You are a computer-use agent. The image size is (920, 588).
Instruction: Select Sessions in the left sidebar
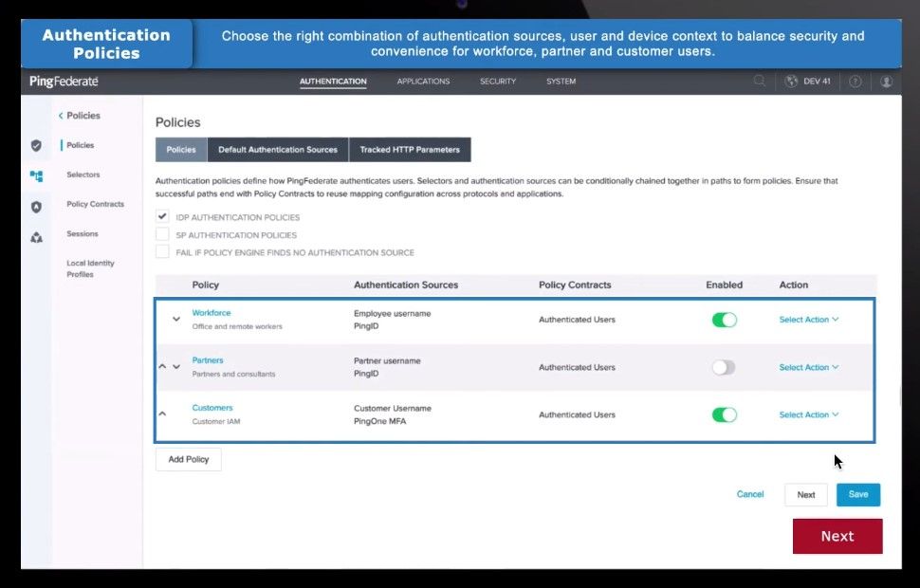click(83, 233)
